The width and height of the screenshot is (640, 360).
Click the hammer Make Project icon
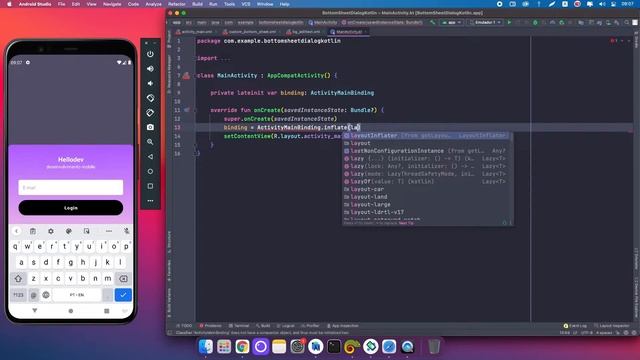tap(433, 22)
